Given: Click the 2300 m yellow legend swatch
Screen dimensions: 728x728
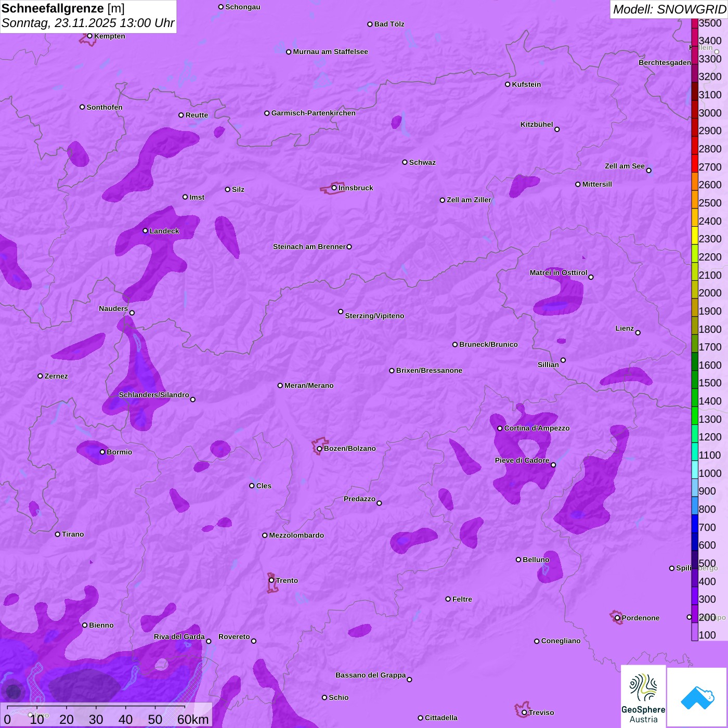Looking at the screenshot, I should (695, 235).
